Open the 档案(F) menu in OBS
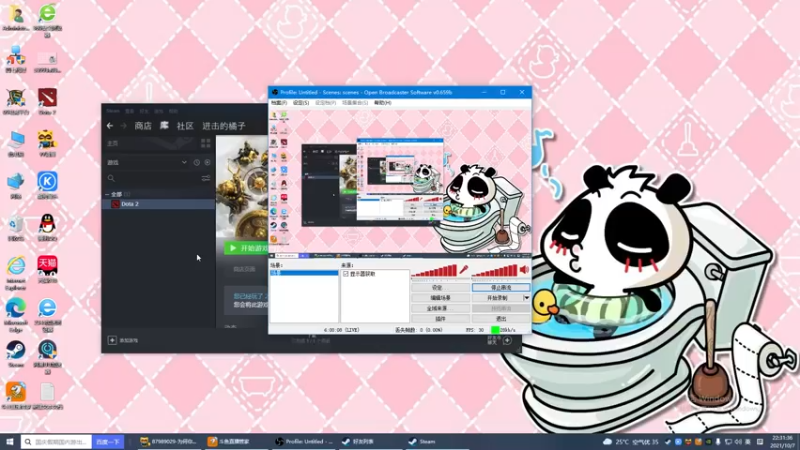The image size is (800, 450). click(279, 103)
